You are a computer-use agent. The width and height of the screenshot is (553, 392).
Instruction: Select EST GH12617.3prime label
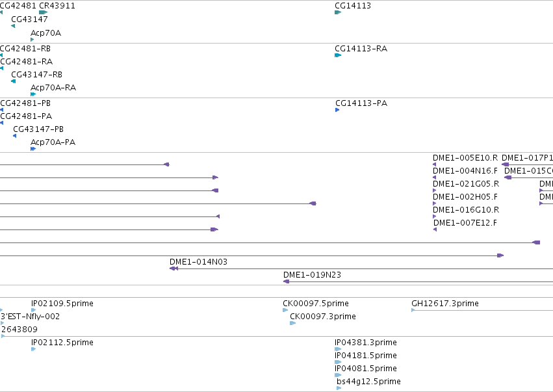445,304
